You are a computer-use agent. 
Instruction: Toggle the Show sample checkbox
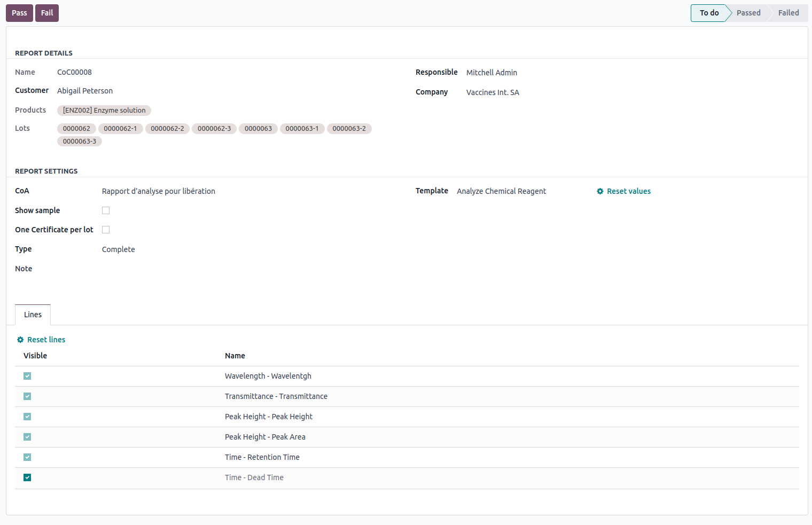click(106, 210)
